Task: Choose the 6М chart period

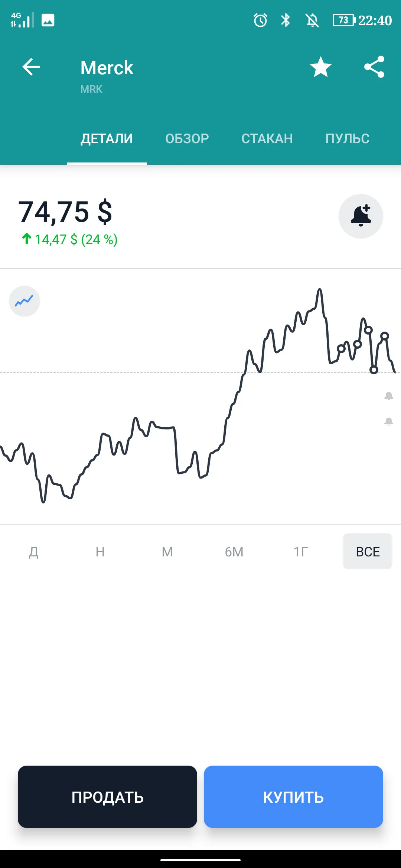Action: tap(234, 552)
